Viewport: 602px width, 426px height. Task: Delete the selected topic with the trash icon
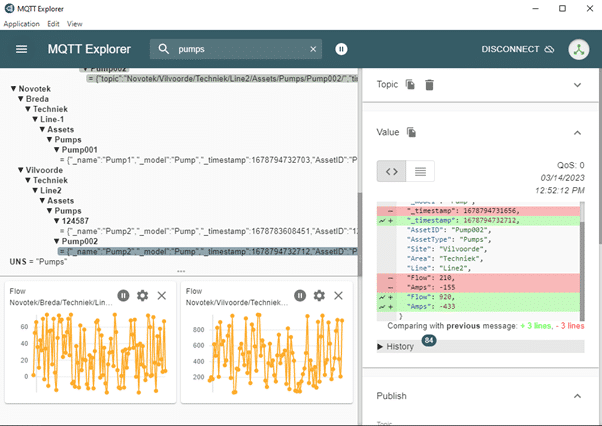point(429,85)
